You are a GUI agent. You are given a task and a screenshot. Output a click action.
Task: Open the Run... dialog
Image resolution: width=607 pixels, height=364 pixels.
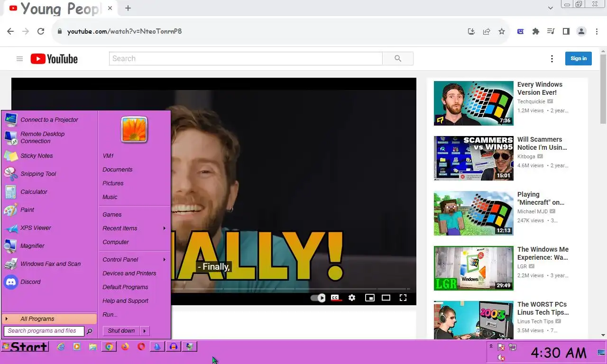pyautogui.click(x=110, y=315)
